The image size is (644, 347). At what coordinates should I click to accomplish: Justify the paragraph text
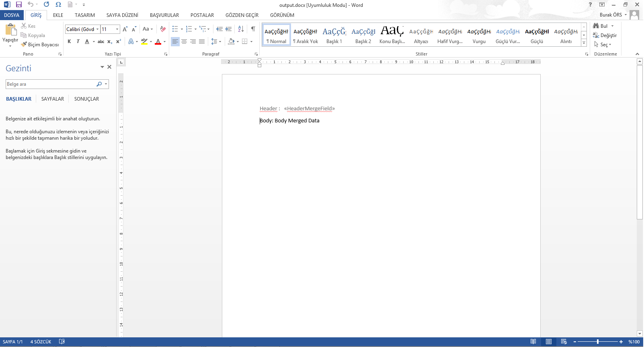point(202,41)
